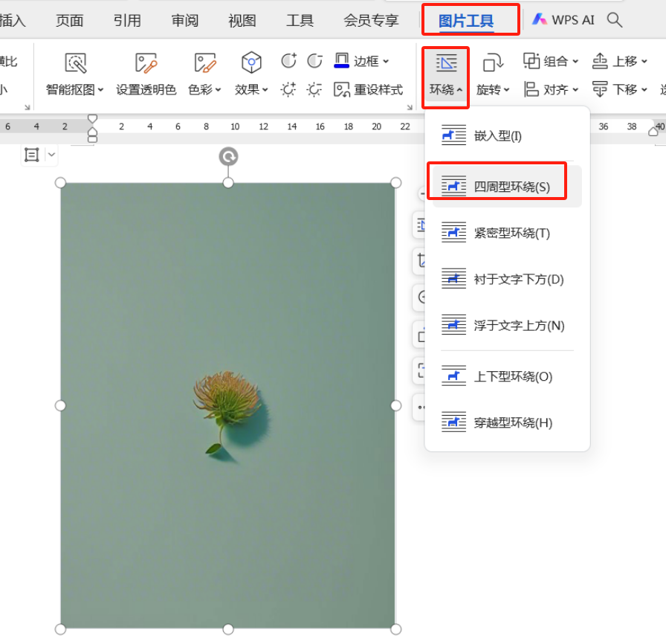Switch to the 工具 tab
The height and width of the screenshot is (644, 666).
[x=300, y=20]
